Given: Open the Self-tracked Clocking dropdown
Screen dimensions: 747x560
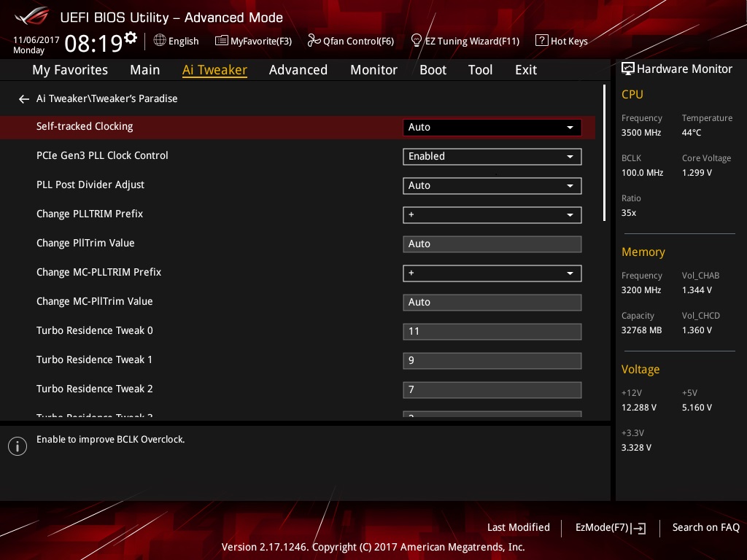Looking at the screenshot, I should point(492,127).
